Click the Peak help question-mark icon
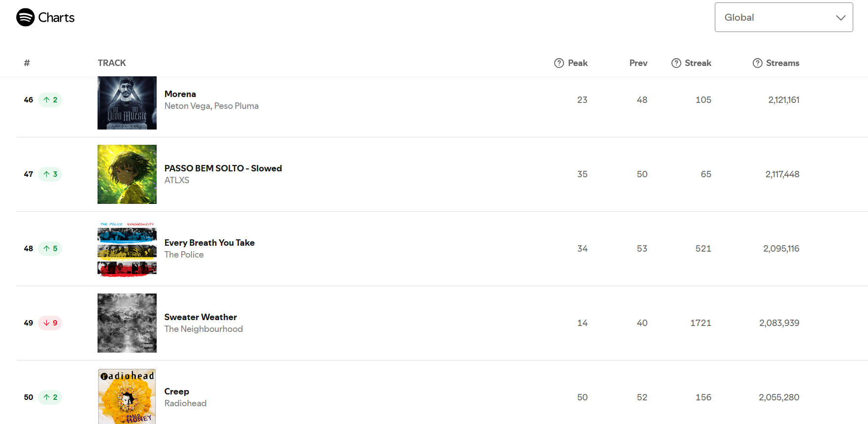Image resolution: width=868 pixels, height=424 pixels. pos(559,63)
